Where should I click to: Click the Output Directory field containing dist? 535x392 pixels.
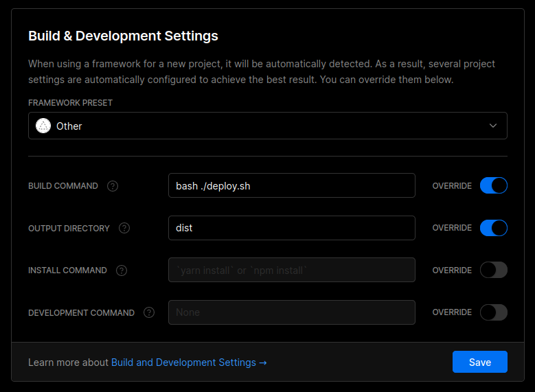pos(291,228)
